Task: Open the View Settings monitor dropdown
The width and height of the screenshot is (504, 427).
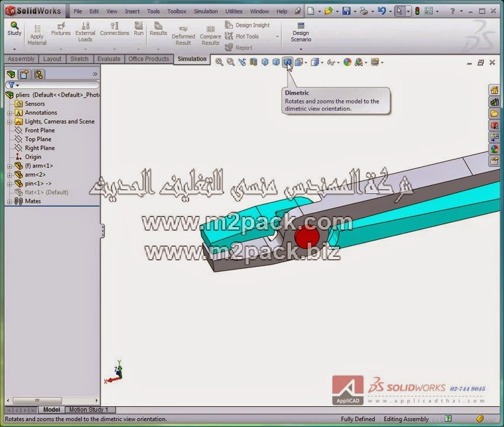Action: click(x=382, y=62)
